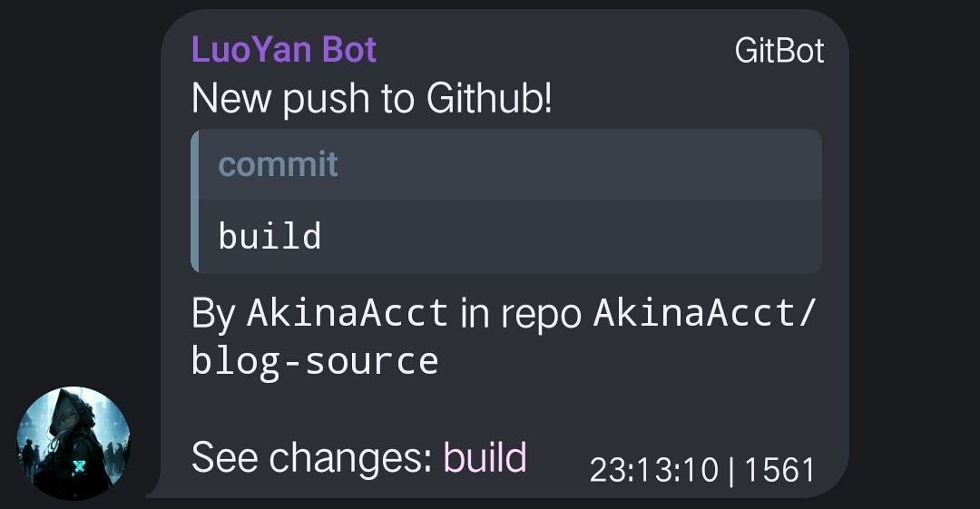Click the AkinaAcct/ repo owner text

tap(705, 313)
